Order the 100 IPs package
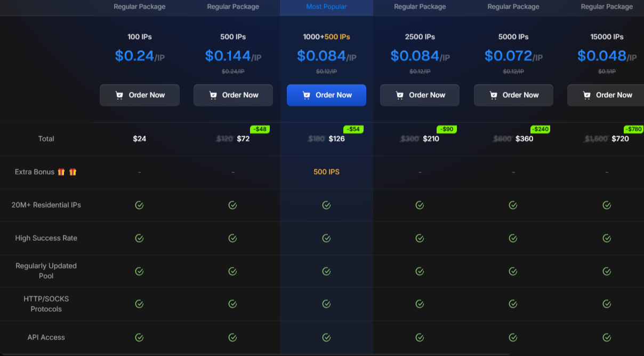This screenshot has height=356, width=644. click(x=140, y=95)
